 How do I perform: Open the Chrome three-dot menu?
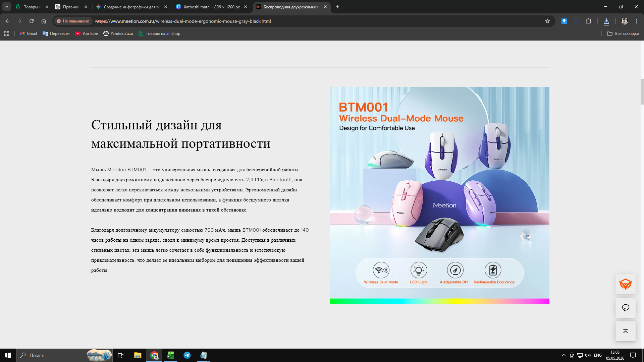point(637,21)
